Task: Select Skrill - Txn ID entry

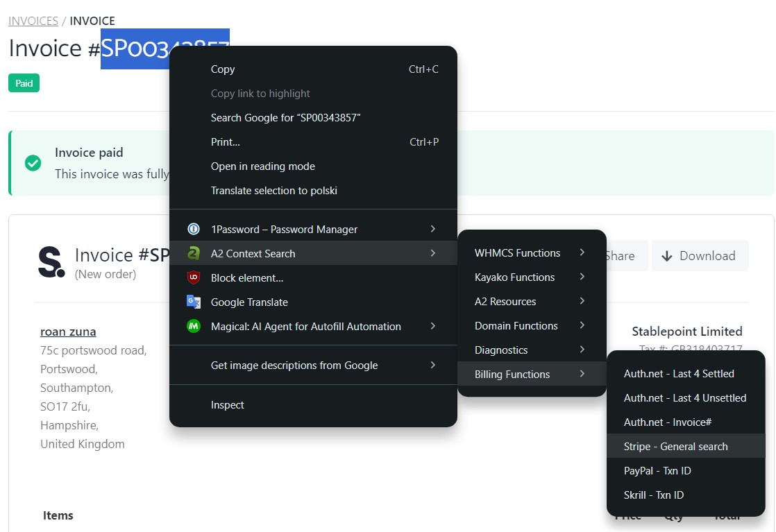Action: (686, 495)
